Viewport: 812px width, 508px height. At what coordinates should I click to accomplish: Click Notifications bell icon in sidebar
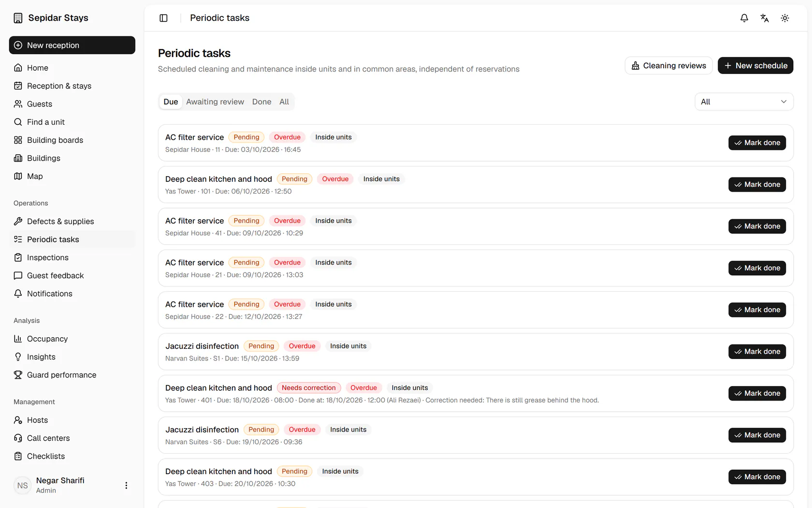[18, 294]
